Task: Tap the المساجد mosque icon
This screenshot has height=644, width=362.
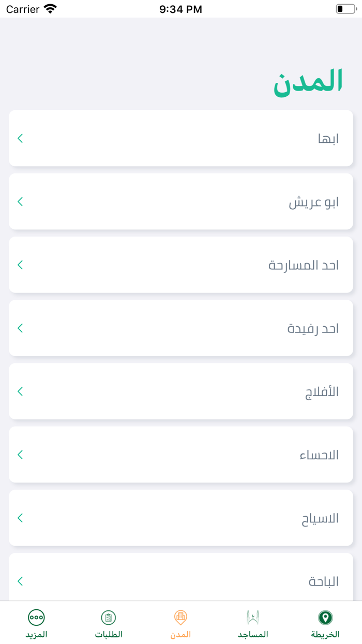Action: point(253,616)
